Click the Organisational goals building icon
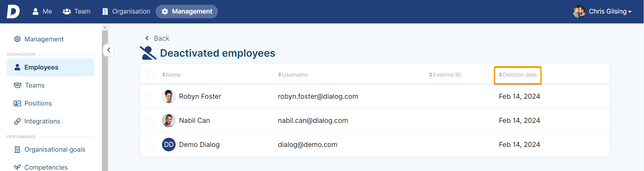 click(17, 149)
